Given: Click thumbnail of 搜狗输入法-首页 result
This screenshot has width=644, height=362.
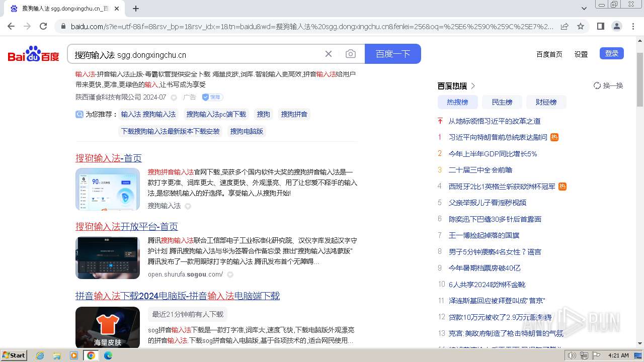Looking at the screenshot, I should [108, 189].
